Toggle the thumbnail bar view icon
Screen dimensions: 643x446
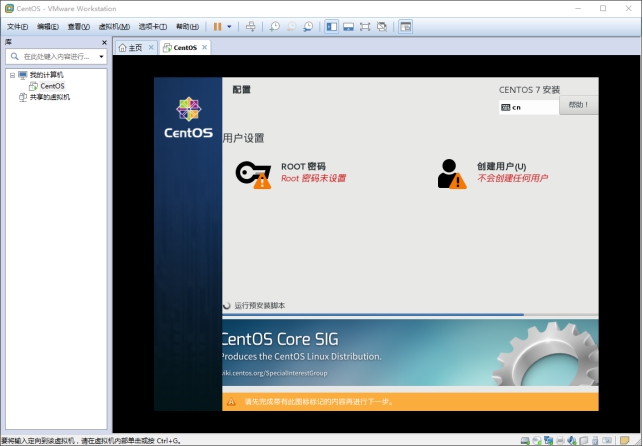pos(348,27)
